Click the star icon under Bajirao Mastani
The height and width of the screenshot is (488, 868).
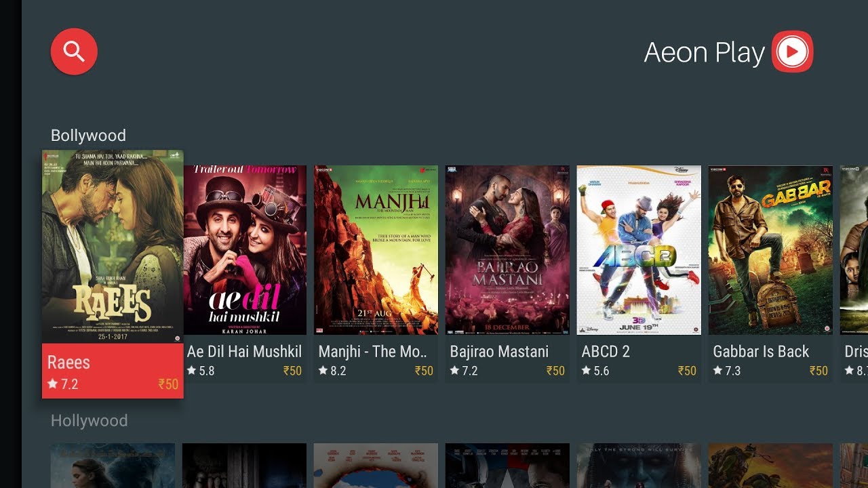coord(454,371)
